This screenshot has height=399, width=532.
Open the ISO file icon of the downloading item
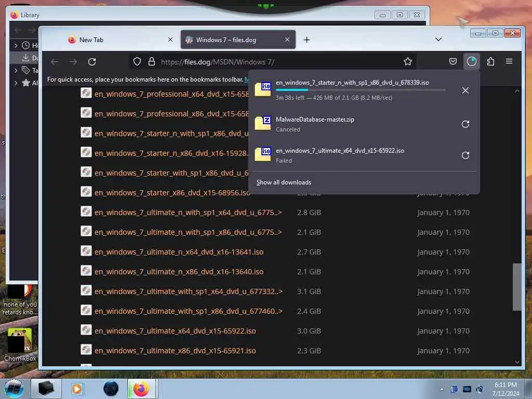coord(263,89)
